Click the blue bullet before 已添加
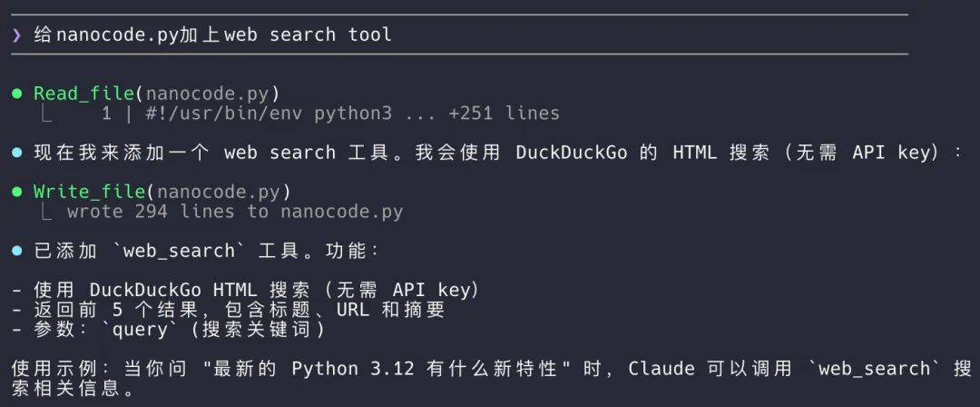 point(17,251)
